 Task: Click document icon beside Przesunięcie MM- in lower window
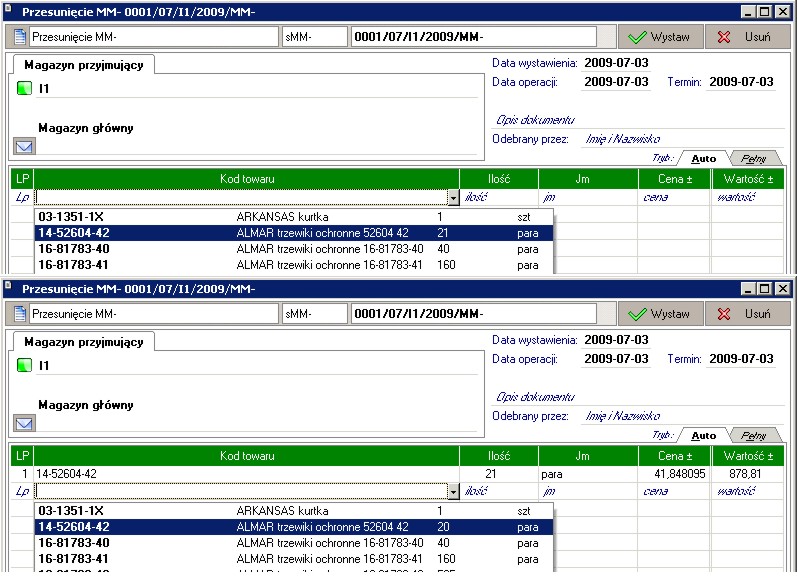[x=20, y=314]
